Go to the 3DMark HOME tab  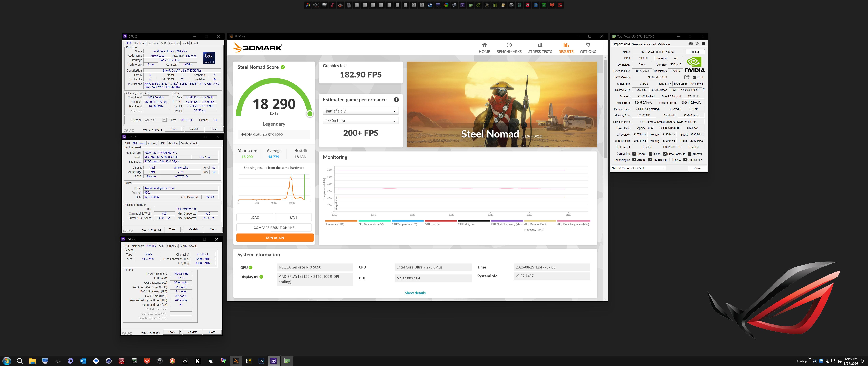coord(484,48)
